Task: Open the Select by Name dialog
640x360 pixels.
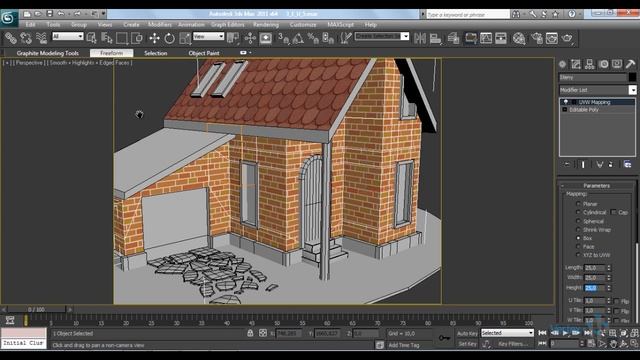Action: (x=107, y=38)
